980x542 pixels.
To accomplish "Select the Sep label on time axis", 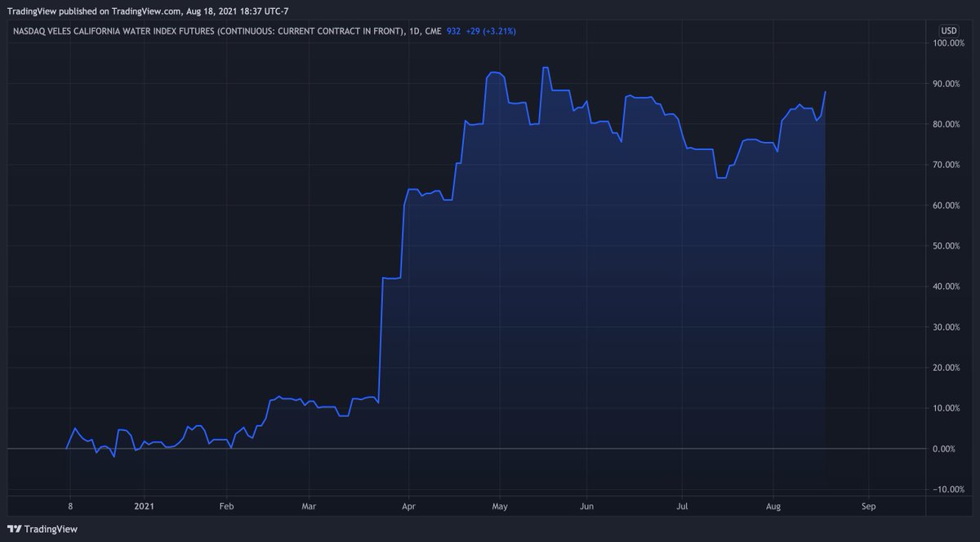I will (868, 506).
